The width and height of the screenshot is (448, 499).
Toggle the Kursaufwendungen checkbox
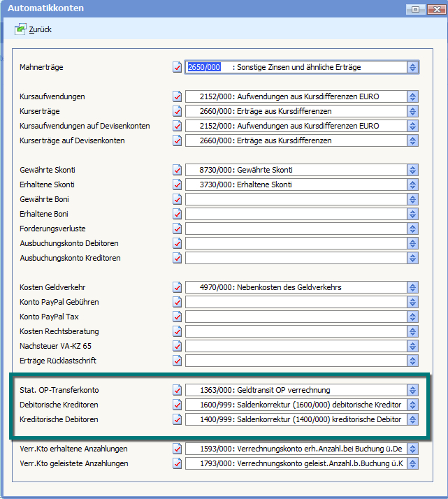pos(177,96)
